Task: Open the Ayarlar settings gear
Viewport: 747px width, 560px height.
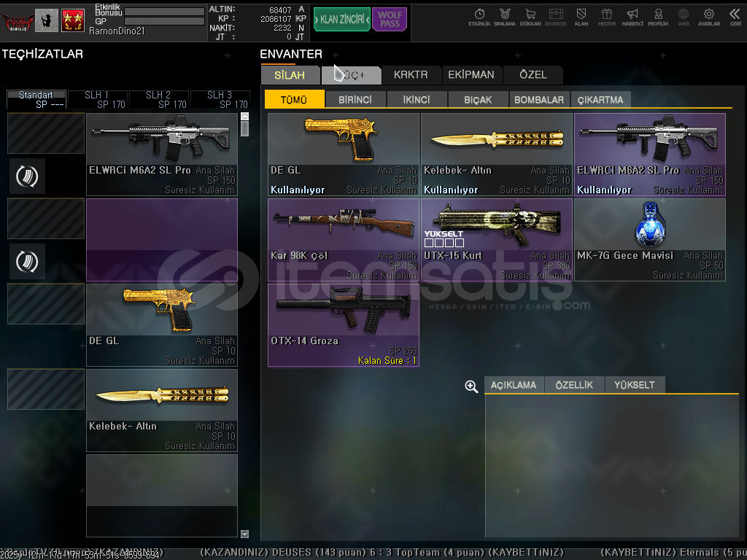Action: tap(708, 17)
